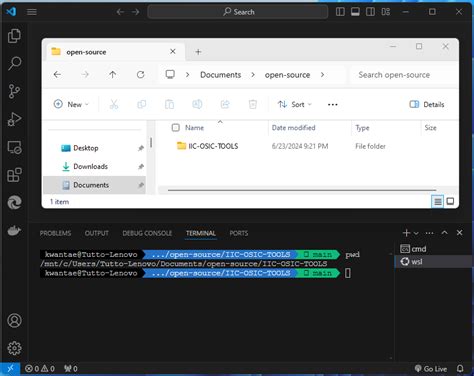Image resolution: width=474 pixels, height=376 pixels.
Task: Customize layout in VS Code title bar
Action: 386,12
